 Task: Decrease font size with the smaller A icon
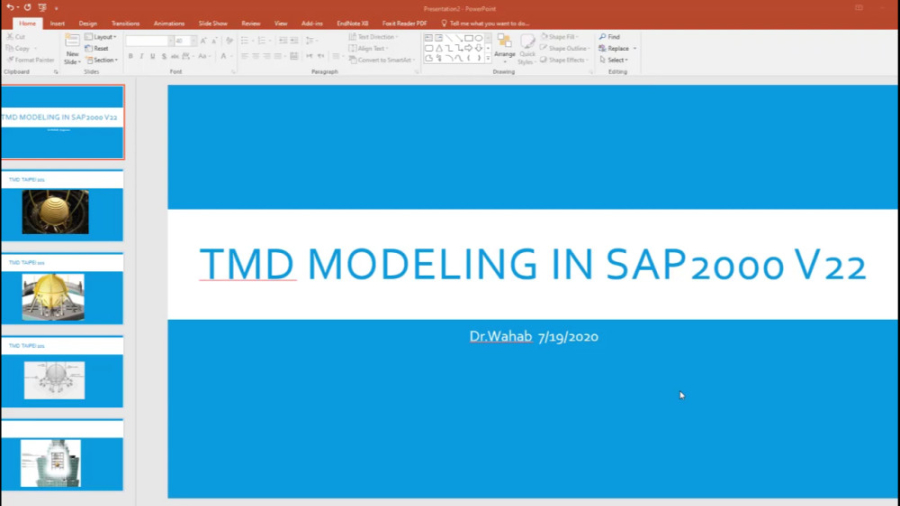pyautogui.click(x=214, y=41)
